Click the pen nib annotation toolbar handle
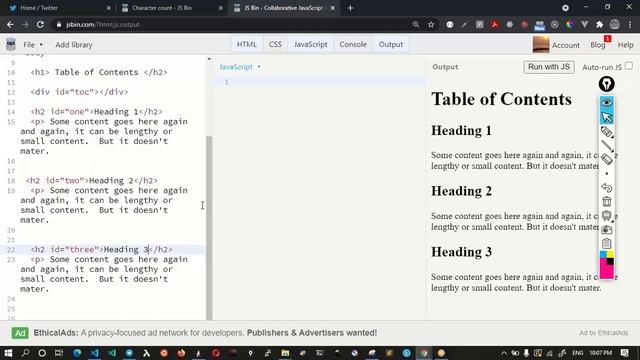The image size is (640, 360). (607, 84)
